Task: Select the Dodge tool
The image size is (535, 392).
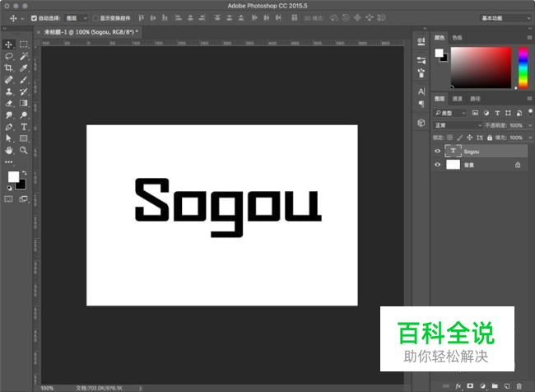Action: click(24, 115)
